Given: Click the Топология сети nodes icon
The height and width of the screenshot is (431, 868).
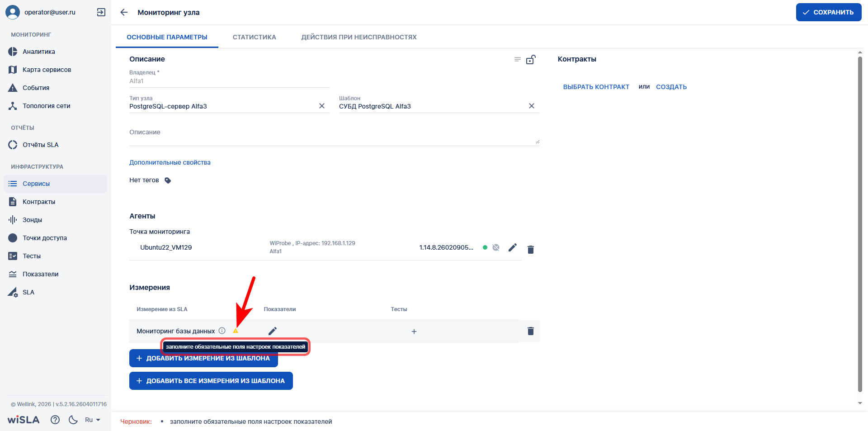Looking at the screenshot, I should (13, 106).
